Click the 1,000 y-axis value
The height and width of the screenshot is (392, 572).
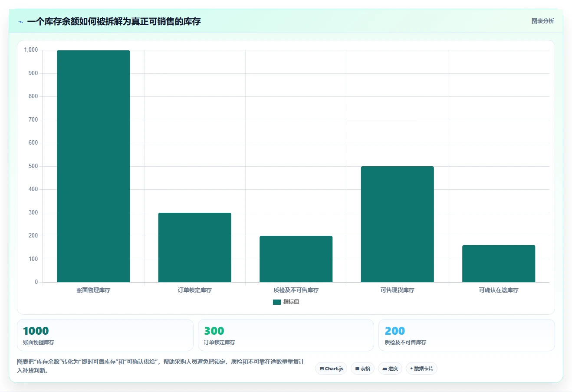coord(31,50)
